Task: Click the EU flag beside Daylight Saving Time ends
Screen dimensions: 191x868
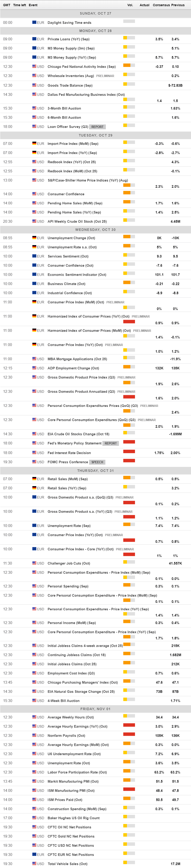Action: pos(34,22)
